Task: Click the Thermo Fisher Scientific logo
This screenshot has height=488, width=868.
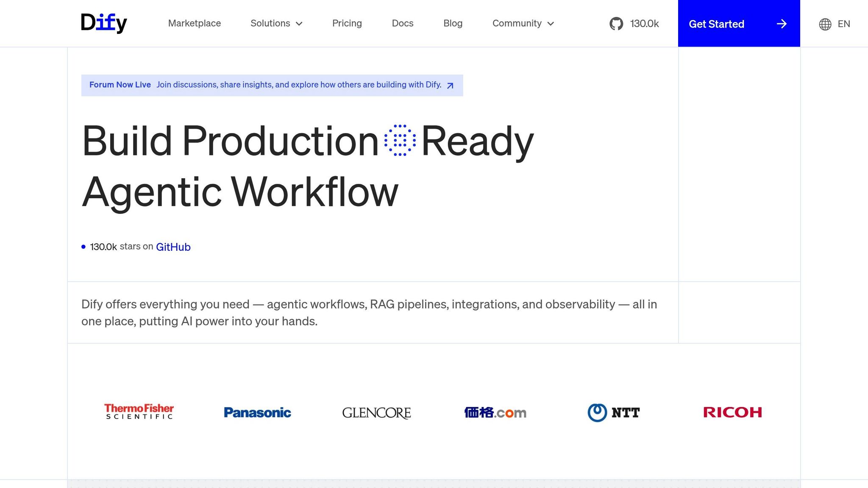Action: point(139,411)
